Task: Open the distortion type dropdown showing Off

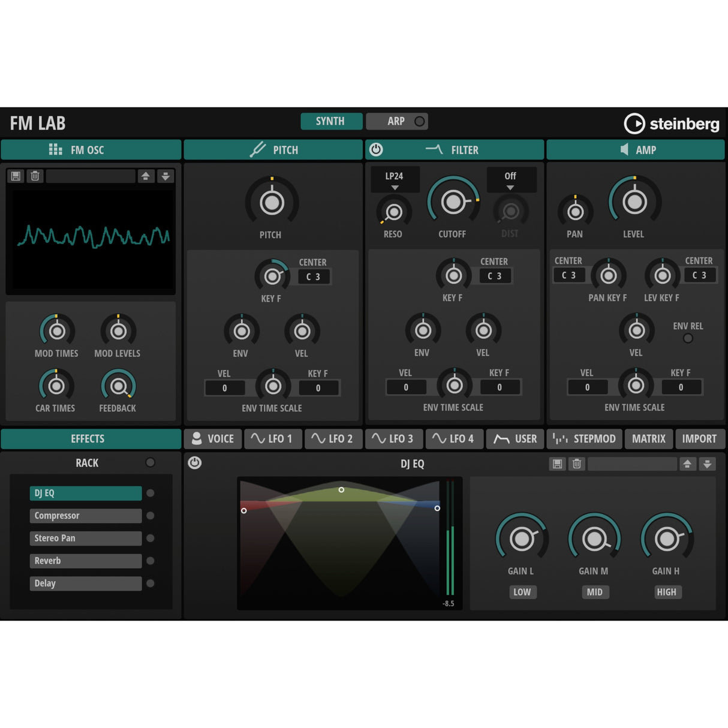Action: click(x=510, y=179)
